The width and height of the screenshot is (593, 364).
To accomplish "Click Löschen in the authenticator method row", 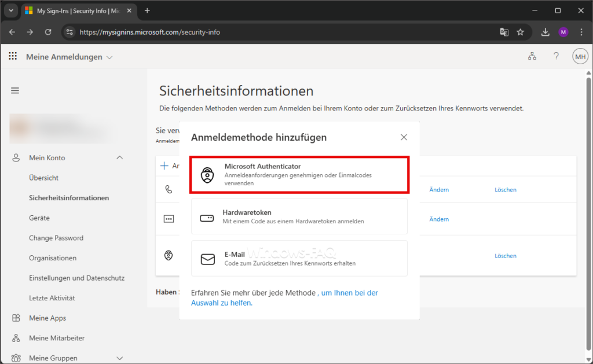I will [x=506, y=256].
